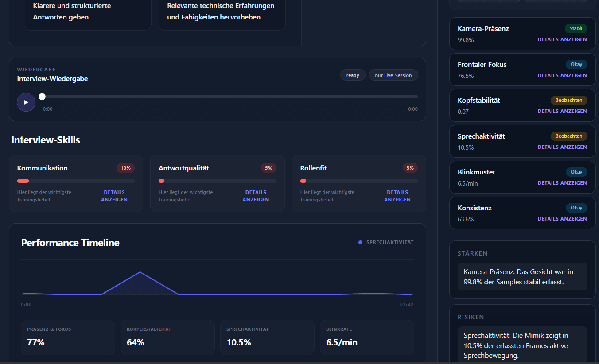Click the 'ready' status pill
The image size is (599, 364).
coord(353,75)
